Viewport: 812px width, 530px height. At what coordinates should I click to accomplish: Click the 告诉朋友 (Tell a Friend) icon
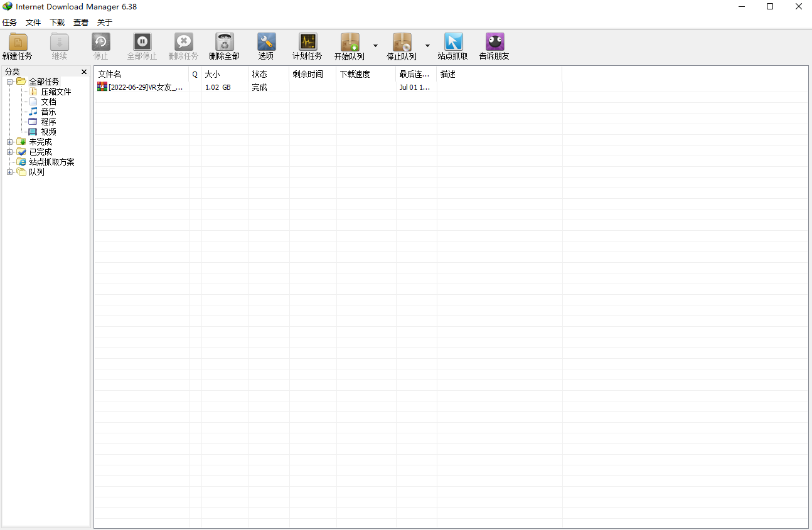[494, 42]
